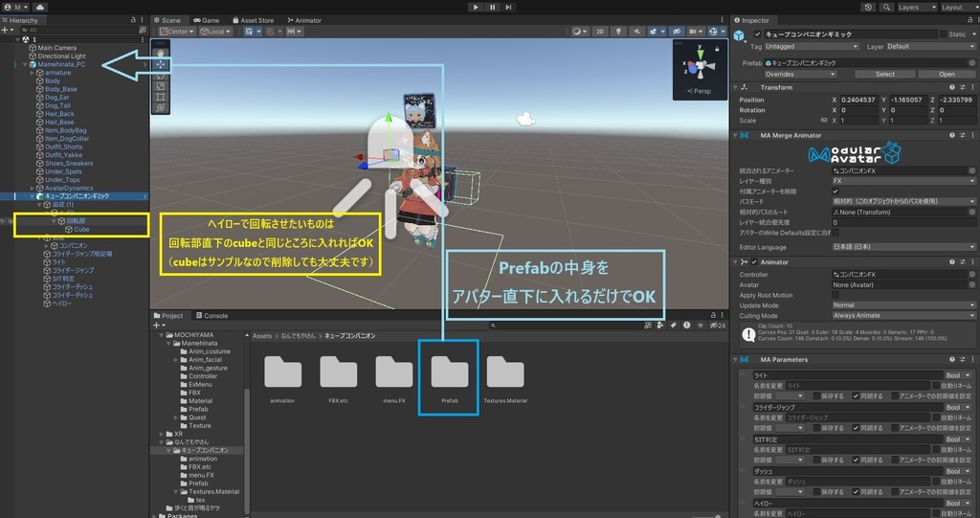The height and width of the screenshot is (518, 980).
Task: Select the Rect tool in Scene toolbar
Action: pyautogui.click(x=161, y=97)
